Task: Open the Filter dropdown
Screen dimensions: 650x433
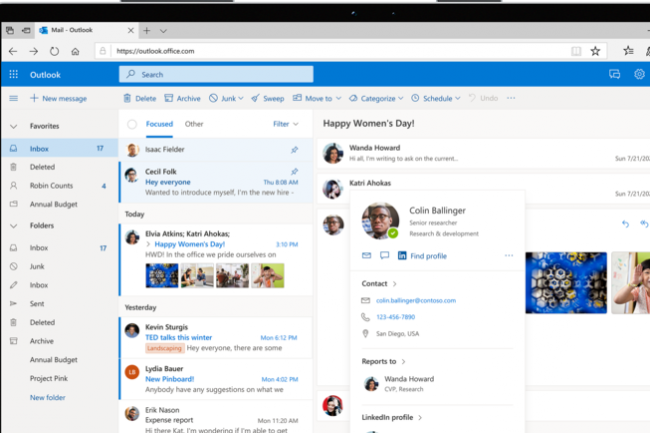Action: (286, 124)
